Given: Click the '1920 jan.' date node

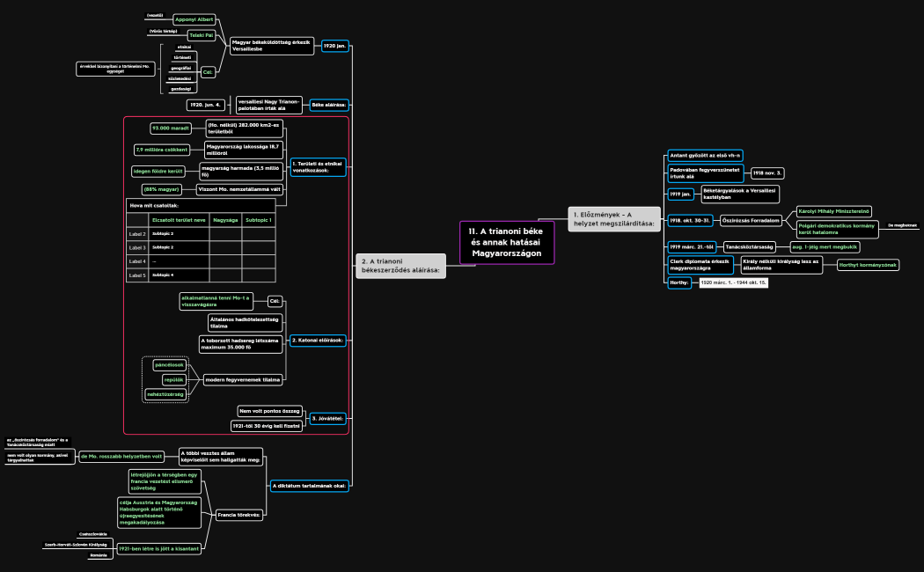Looking at the screenshot, I should click(334, 45).
